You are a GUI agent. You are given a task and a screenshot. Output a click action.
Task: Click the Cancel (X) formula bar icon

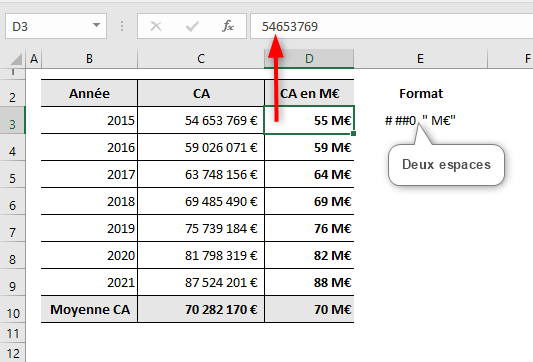[156, 26]
